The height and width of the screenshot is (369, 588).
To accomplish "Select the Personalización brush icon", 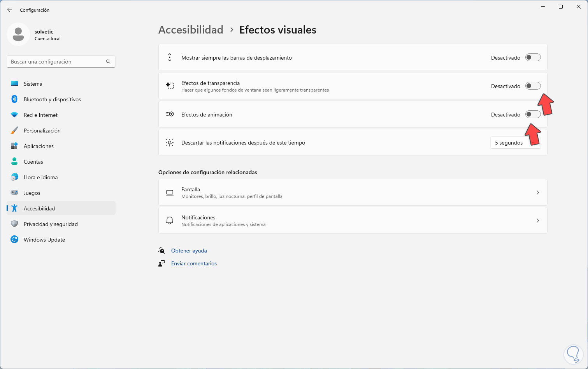I will (14, 131).
